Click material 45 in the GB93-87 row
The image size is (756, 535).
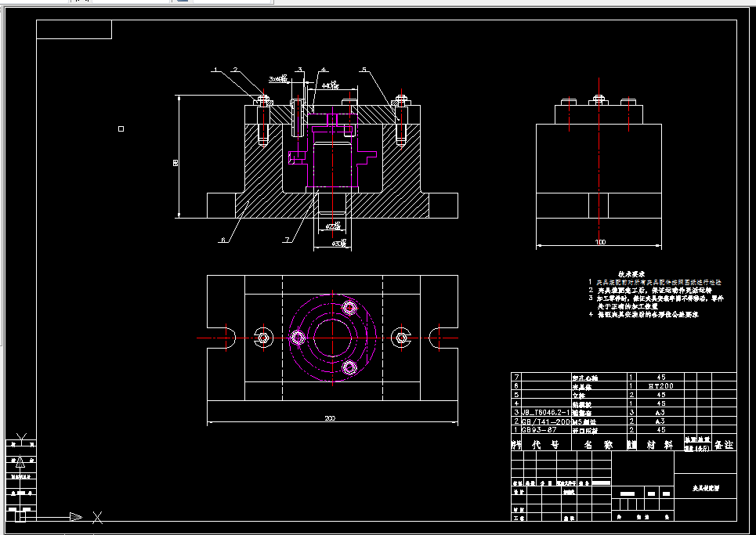click(661, 429)
